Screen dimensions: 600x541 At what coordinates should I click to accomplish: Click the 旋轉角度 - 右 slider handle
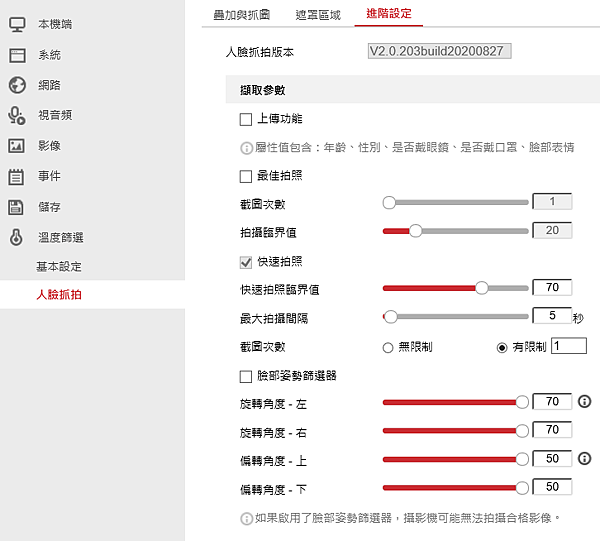click(522, 431)
